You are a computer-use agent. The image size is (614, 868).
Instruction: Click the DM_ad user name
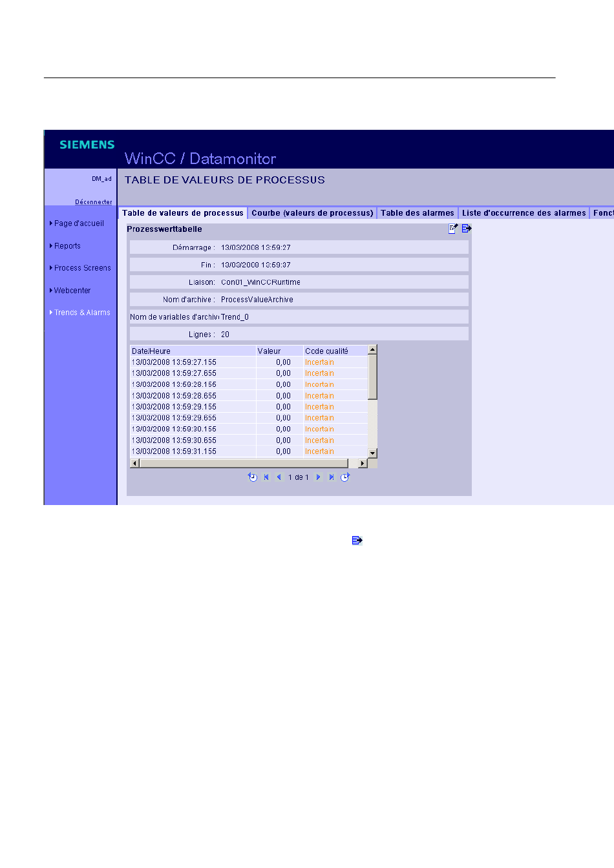[x=101, y=179]
